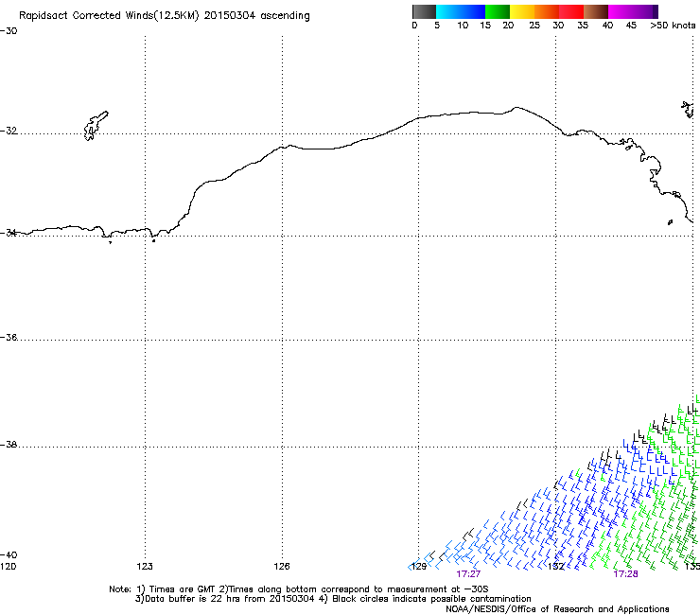This screenshot has height=615, width=700.
Task: Click the -40 latitude axis label
Action: coord(9,554)
